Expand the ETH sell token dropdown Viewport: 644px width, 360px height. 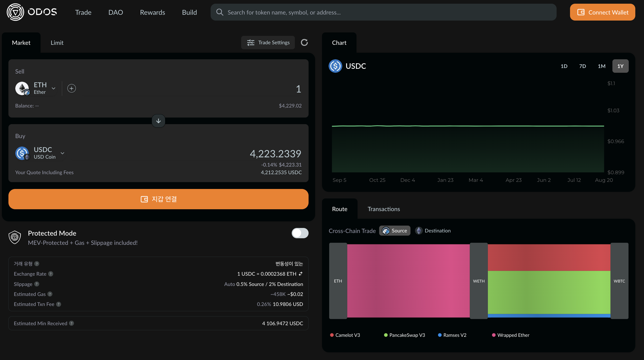pos(53,88)
